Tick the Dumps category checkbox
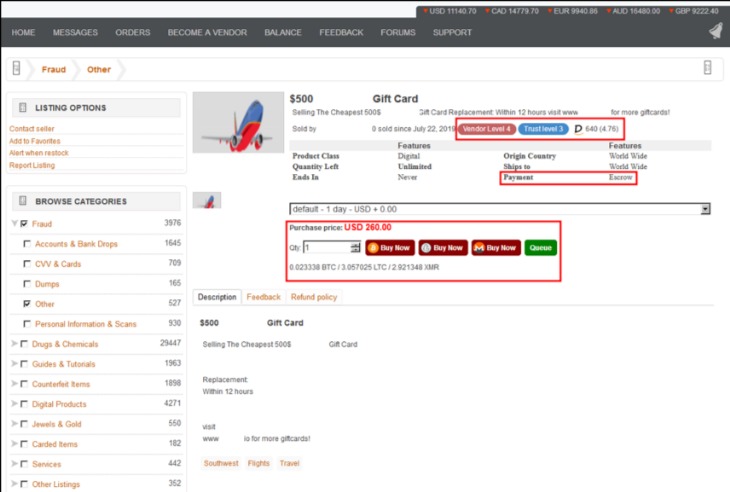This screenshot has height=492, width=730. tap(27, 283)
